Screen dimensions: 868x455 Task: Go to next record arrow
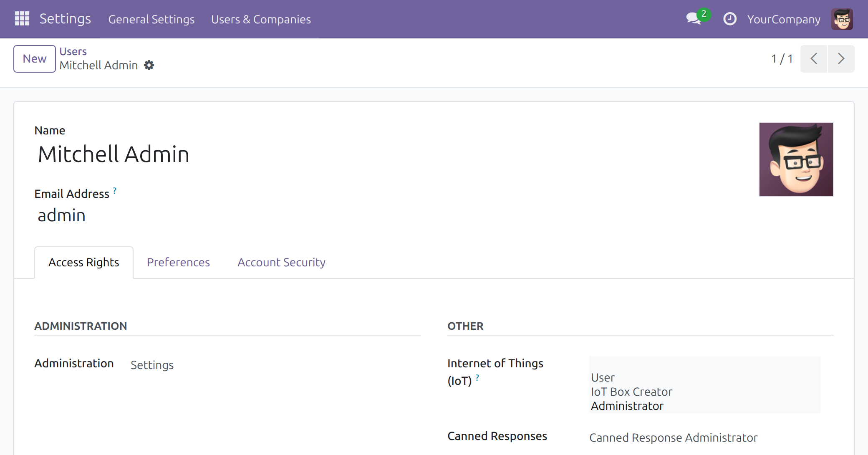point(841,59)
